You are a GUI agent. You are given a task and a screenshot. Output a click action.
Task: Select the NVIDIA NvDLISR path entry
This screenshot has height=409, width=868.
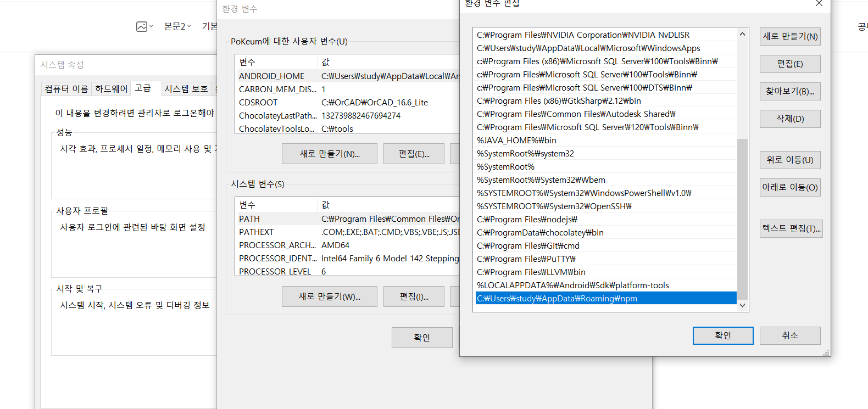point(605,35)
